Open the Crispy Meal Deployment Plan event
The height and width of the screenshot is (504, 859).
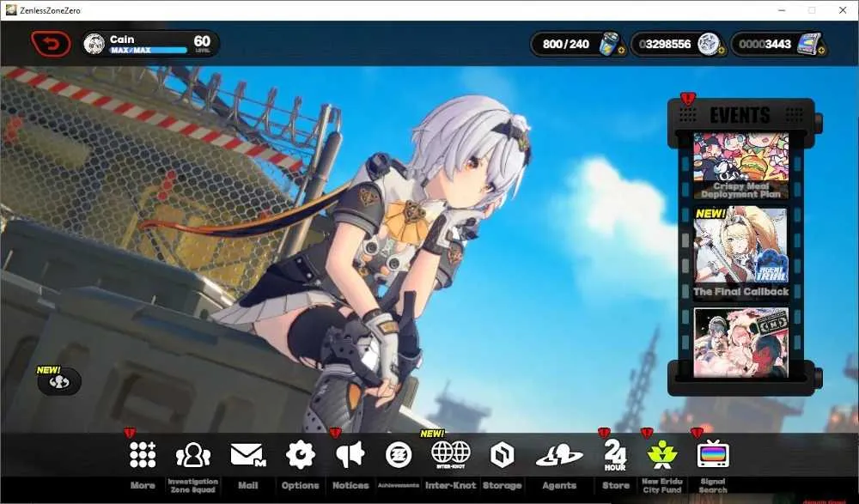click(x=740, y=166)
